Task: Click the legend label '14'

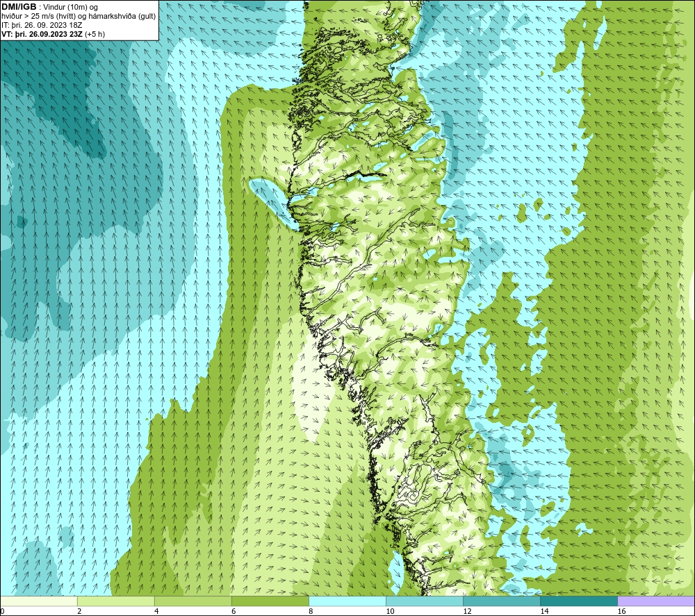Action: click(x=544, y=612)
